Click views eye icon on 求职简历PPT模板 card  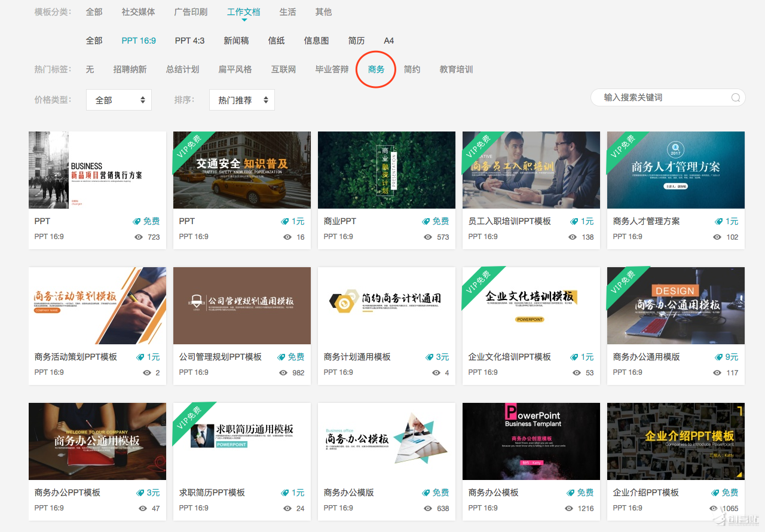pyautogui.click(x=287, y=508)
